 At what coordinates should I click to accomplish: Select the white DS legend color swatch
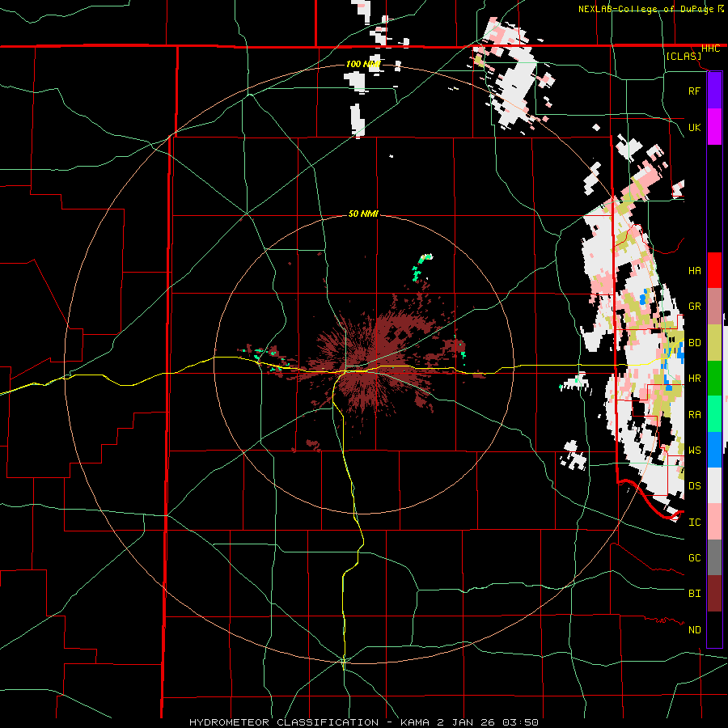pos(714,485)
